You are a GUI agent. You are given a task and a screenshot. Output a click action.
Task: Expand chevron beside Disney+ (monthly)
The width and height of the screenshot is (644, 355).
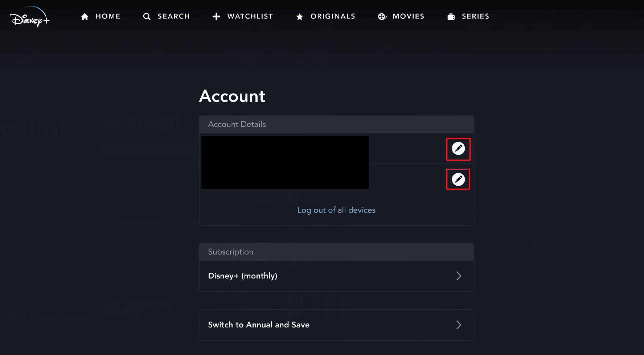point(459,276)
